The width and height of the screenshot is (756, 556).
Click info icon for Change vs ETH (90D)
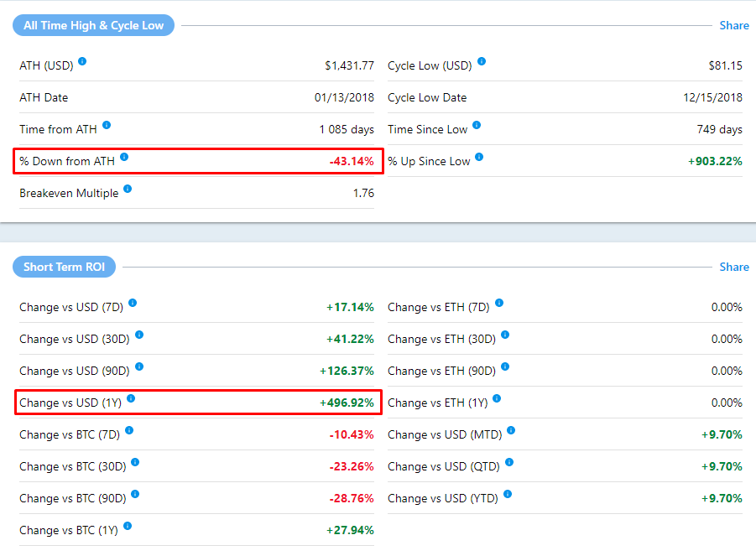click(505, 367)
